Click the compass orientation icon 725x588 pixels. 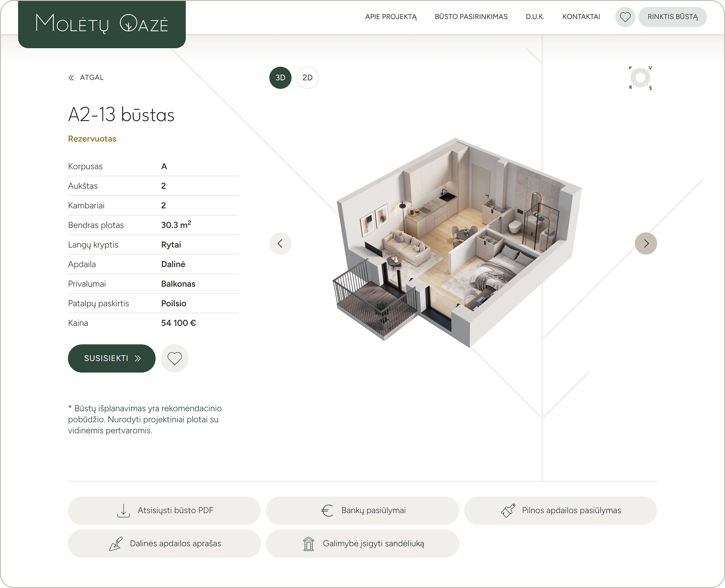point(640,78)
